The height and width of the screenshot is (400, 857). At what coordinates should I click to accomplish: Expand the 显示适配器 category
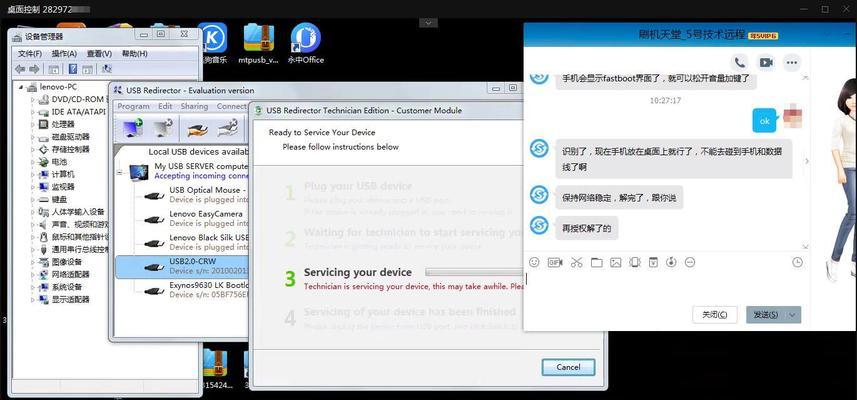(32, 300)
